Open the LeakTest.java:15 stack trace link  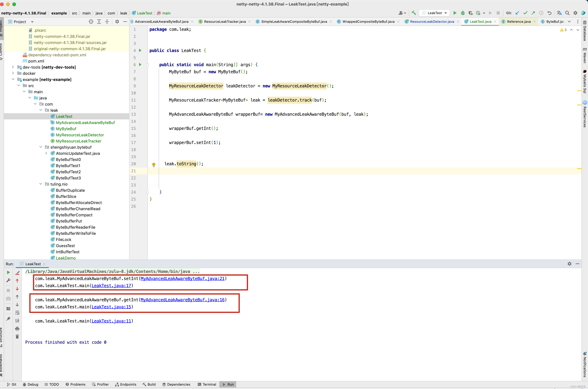111,307
